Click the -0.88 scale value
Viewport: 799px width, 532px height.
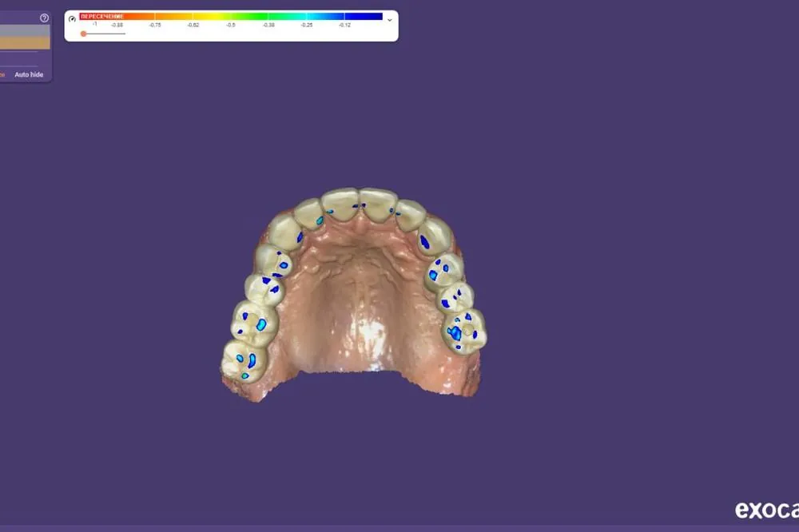tap(117, 25)
